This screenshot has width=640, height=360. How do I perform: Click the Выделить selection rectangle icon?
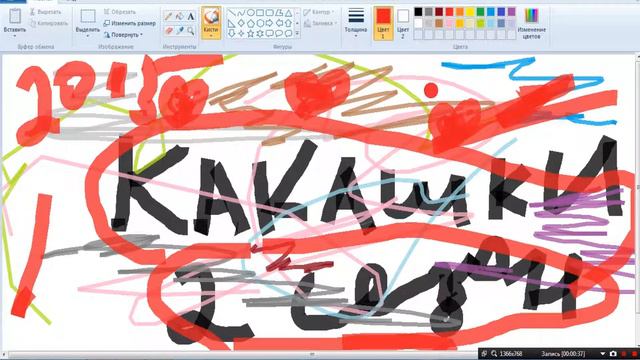click(x=88, y=16)
